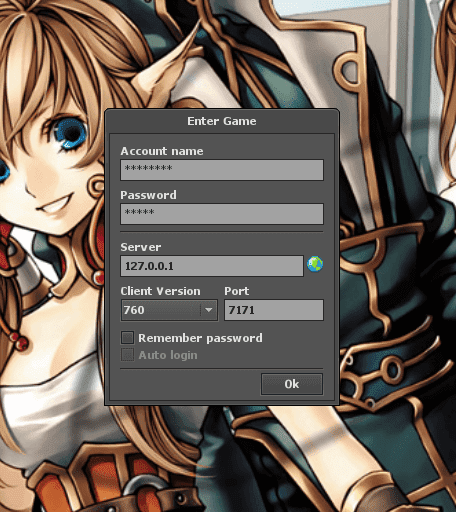Expand the Client Version dropdown arrow

(209, 310)
